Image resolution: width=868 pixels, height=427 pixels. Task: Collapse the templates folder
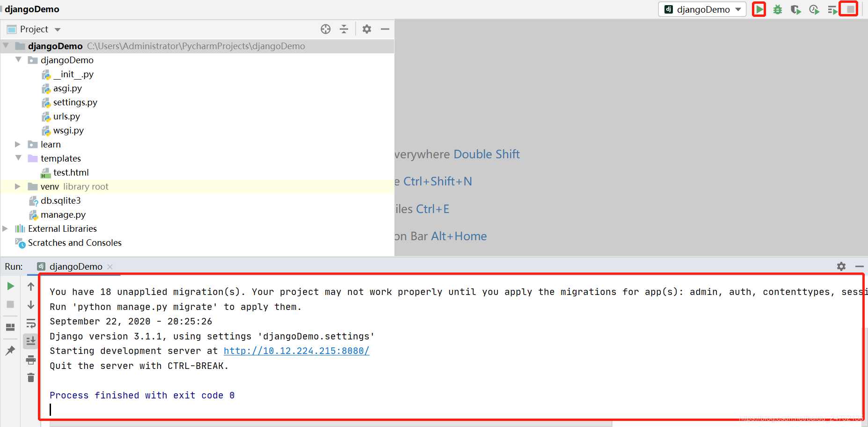[x=18, y=158]
